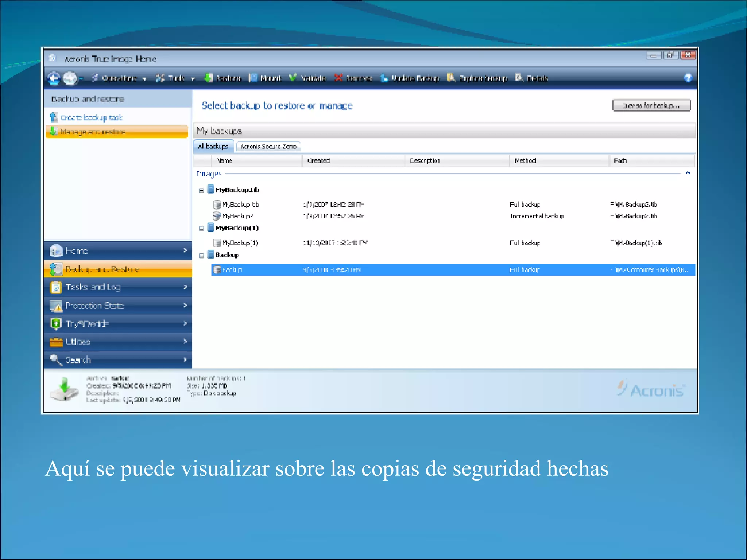Select the MyBackup full backup row
Screen dimensions: 747x560
453,205
